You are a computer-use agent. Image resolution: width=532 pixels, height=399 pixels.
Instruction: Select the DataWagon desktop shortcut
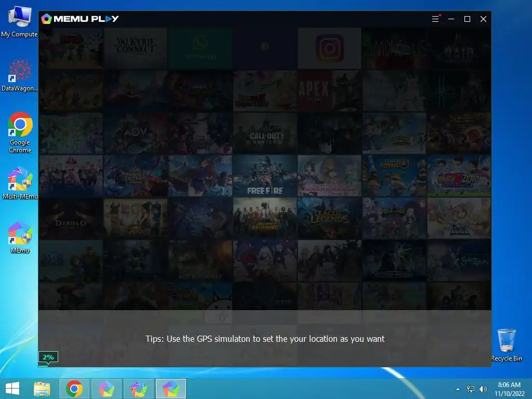coord(20,75)
